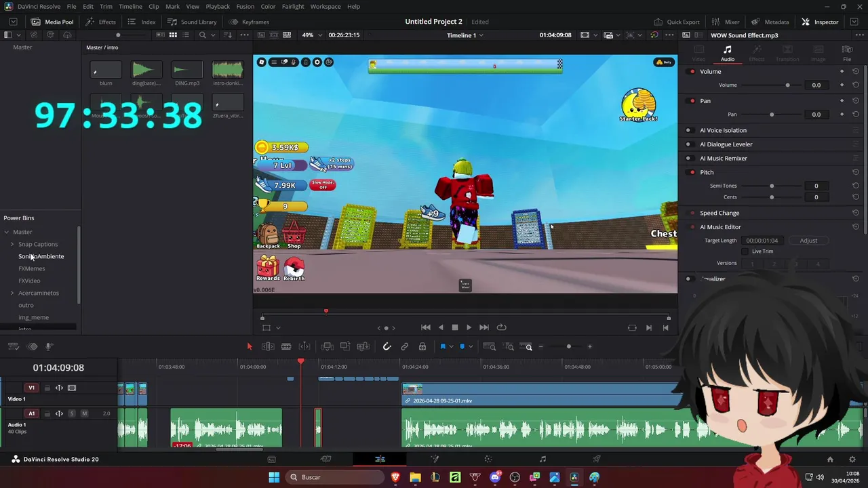Open the Flag color dropdown arrow
The width and height of the screenshot is (868, 488).
pyautogui.click(x=451, y=346)
